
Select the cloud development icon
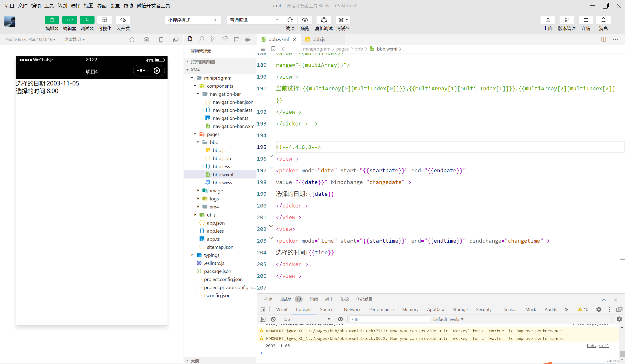123,20
